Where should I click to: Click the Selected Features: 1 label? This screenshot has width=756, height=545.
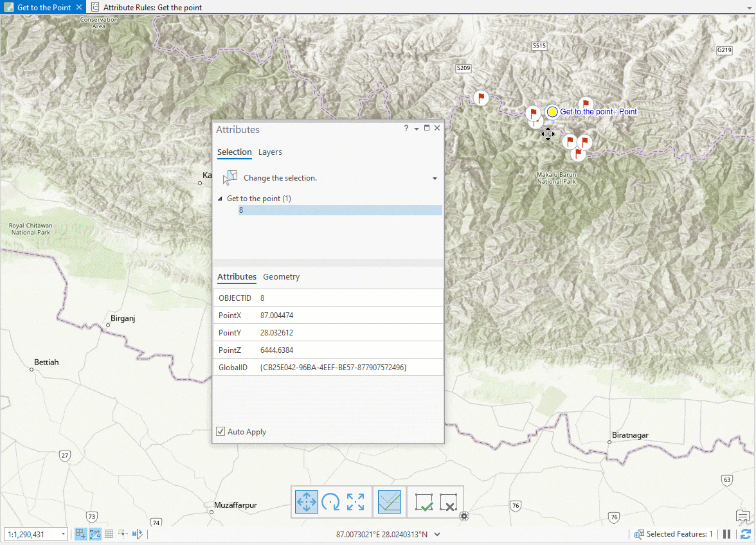click(x=679, y=534)
